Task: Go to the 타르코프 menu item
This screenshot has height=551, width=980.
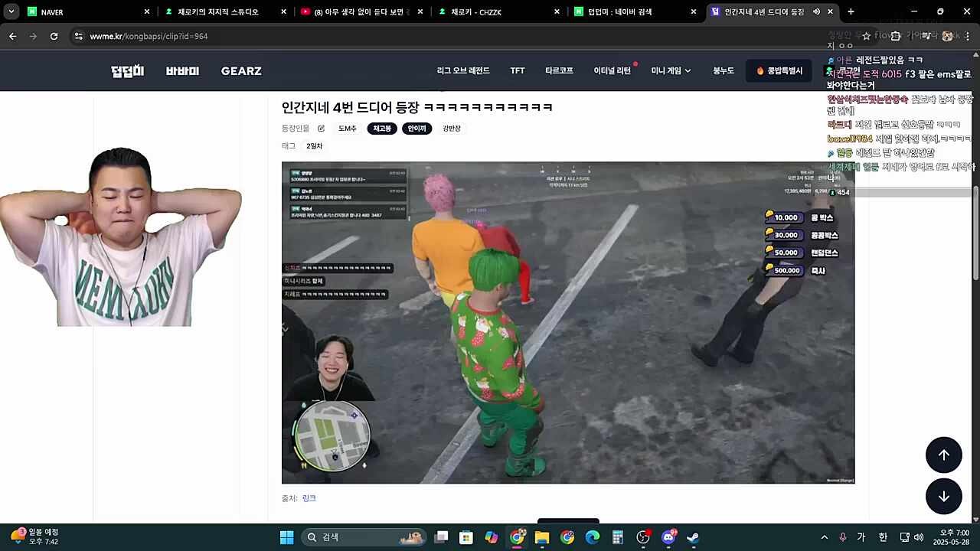Action: tap(559, 70)
